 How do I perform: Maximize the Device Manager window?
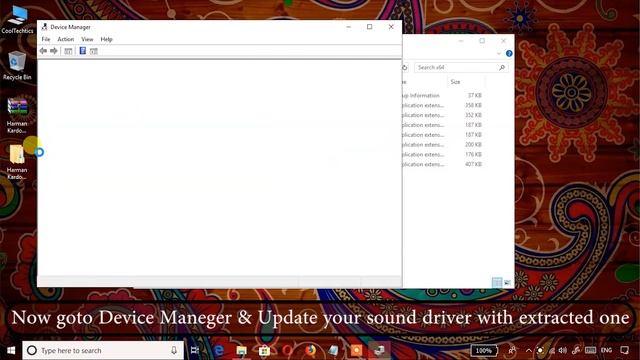tap(369, 27)
